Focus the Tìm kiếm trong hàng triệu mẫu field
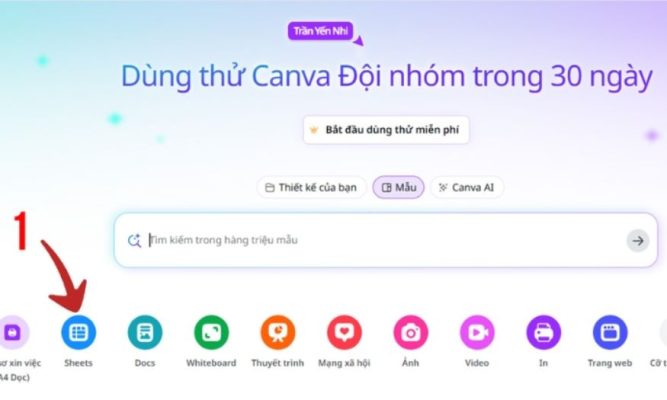 [x=385, y=240]
